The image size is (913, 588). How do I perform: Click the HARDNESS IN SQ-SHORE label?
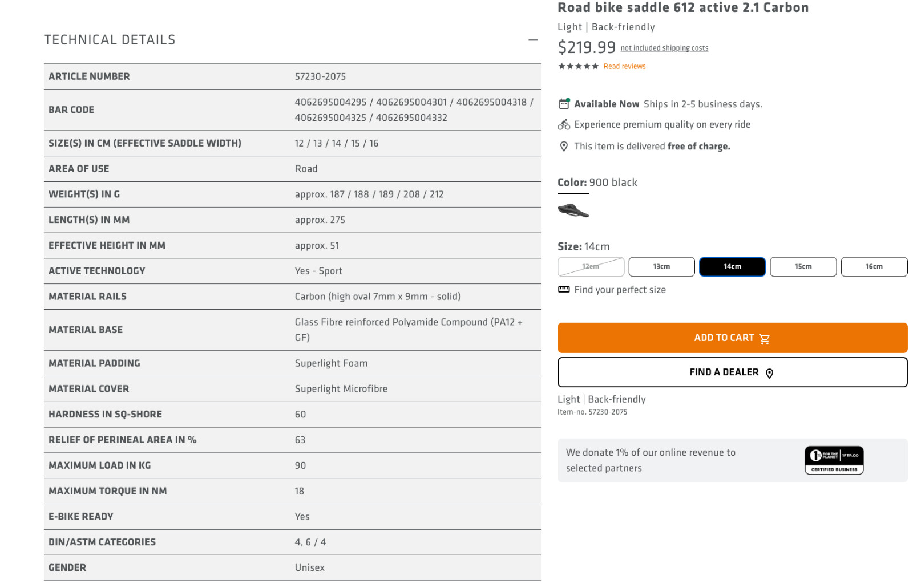coord(105,415)
